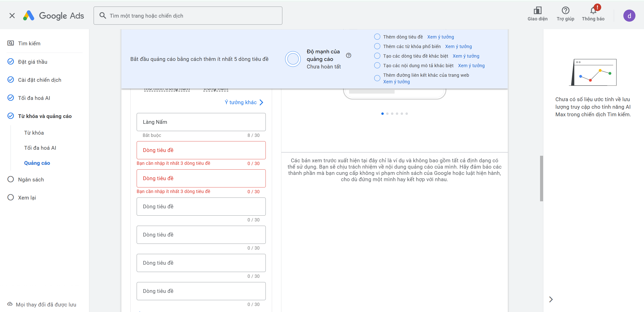Click the cloud saved icon at bottom left

[x=10, y=304]
